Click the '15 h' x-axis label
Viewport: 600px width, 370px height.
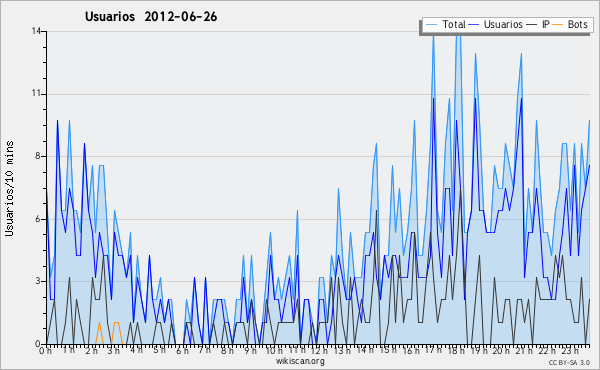pyautogui.click(x=388, y=350)
